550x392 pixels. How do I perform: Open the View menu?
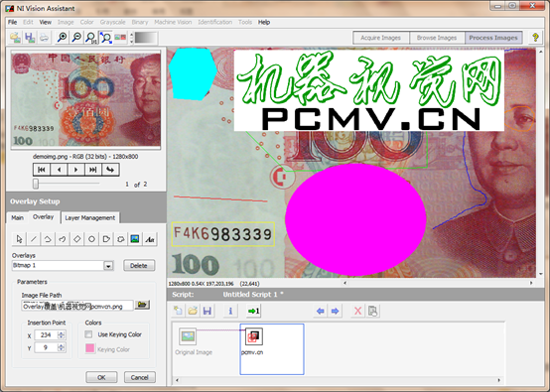point(46,22)
